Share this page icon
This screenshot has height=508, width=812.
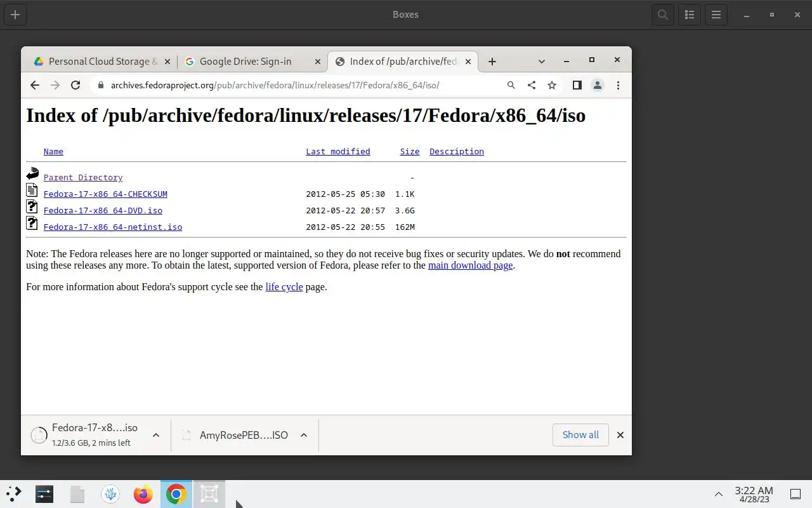[x=532, y=85]
